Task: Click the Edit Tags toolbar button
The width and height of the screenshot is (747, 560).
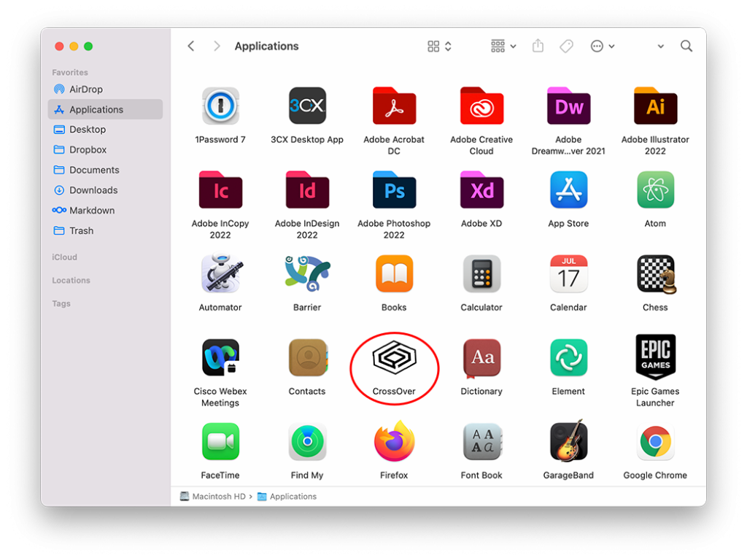Action: [x=566, y=46]
